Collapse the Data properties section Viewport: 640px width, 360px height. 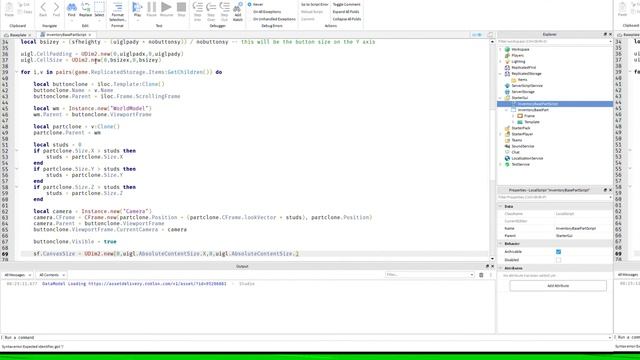click(501, 207)
